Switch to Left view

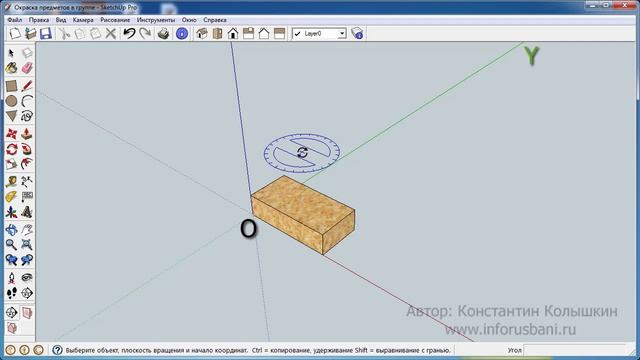click(279, 33)
